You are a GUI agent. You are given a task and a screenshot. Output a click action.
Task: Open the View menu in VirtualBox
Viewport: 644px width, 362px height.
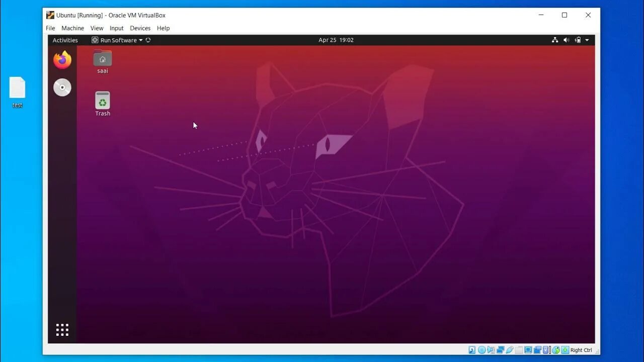click(97, 28)
